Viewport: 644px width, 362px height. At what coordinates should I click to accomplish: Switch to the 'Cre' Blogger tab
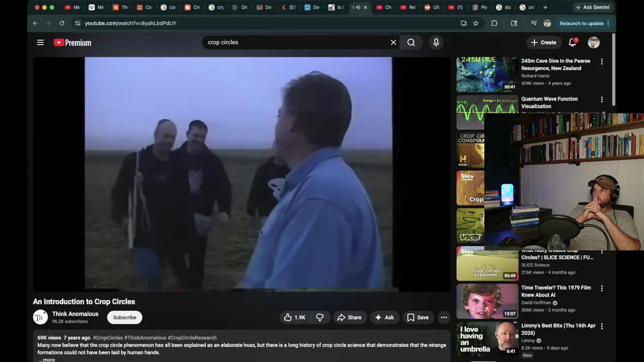[x=193, y=8]
